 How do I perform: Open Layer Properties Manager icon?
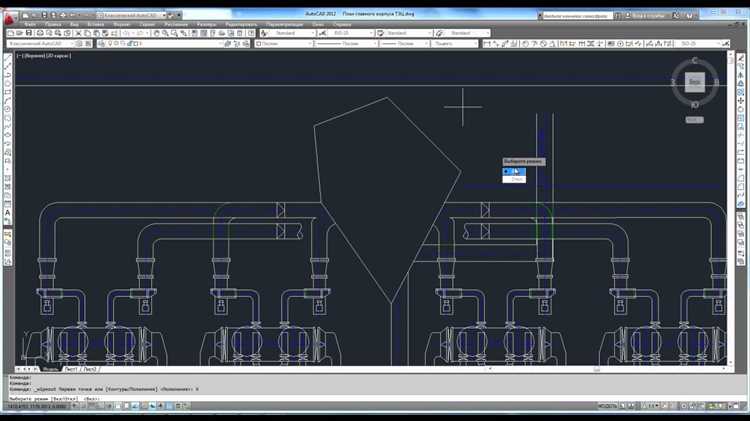pos(102,44)
